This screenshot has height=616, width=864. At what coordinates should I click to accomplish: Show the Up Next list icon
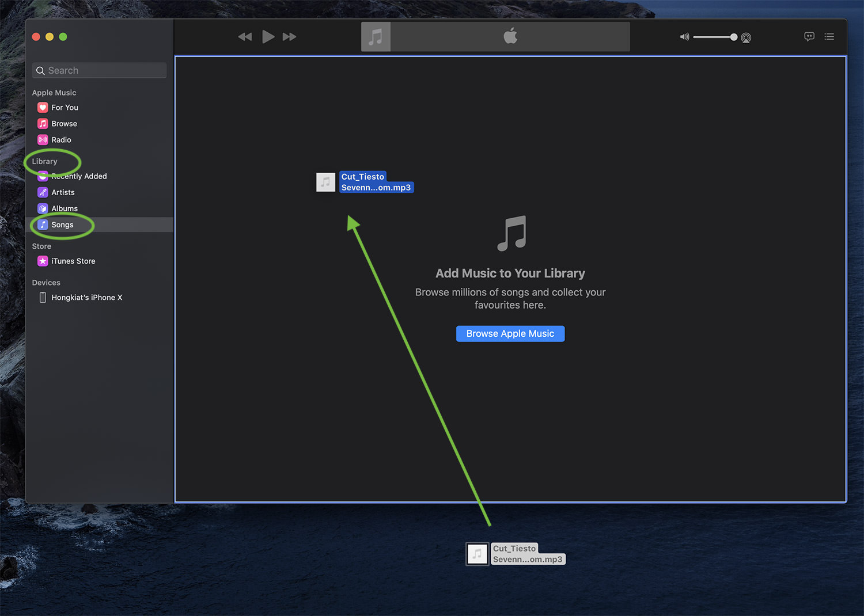click(829, 37)
